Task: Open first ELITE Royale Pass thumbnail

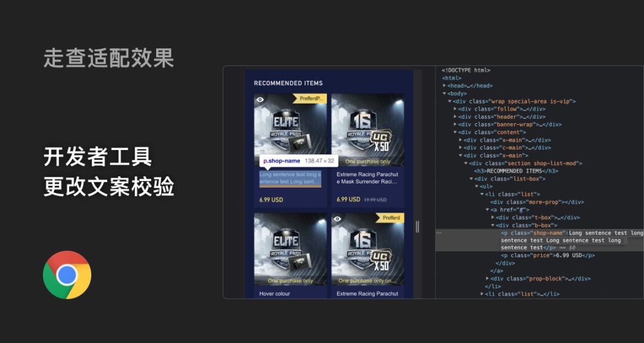Action: click(x=290, y=130)
